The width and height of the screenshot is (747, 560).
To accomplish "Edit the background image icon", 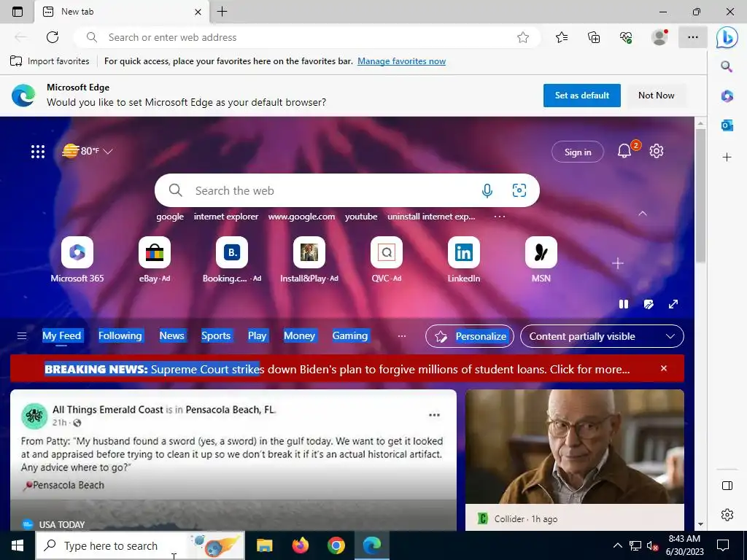I will tap(649, 304).
